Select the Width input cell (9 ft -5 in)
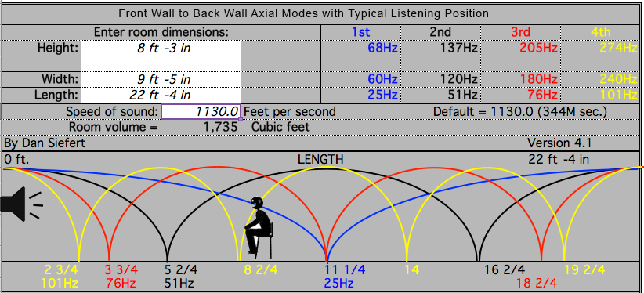644x293 pixels. tap(161, 79)
